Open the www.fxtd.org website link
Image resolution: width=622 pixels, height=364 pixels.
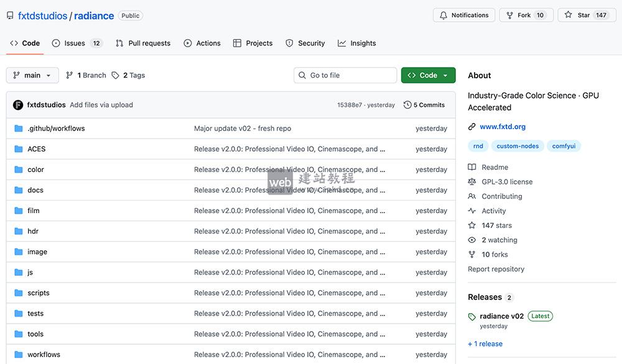click(x=503, y=127)
